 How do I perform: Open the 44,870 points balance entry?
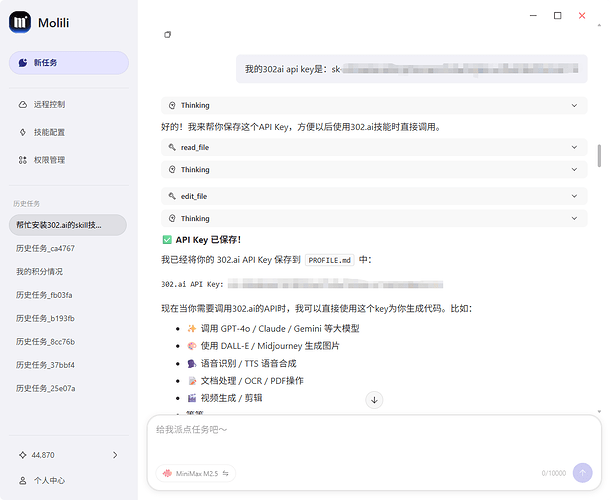[69, 455]
